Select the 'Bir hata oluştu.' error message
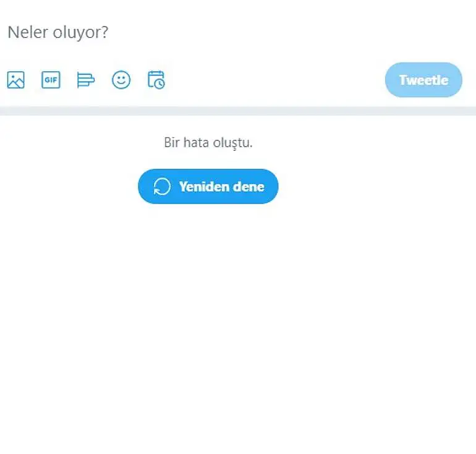Viewport: 476px width, 454px height. pos(208,142)
